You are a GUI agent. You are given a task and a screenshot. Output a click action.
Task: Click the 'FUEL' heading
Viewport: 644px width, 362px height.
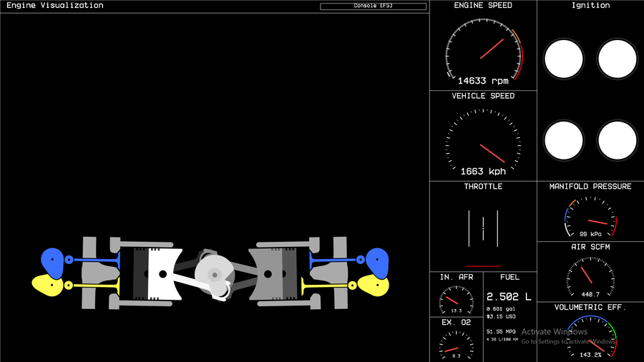[509, 277]
